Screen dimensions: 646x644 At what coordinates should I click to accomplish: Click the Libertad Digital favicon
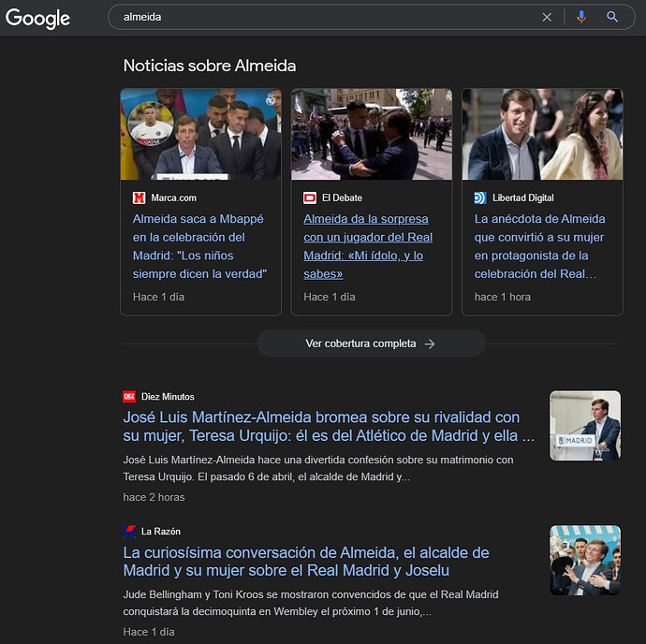coord(480,198)
